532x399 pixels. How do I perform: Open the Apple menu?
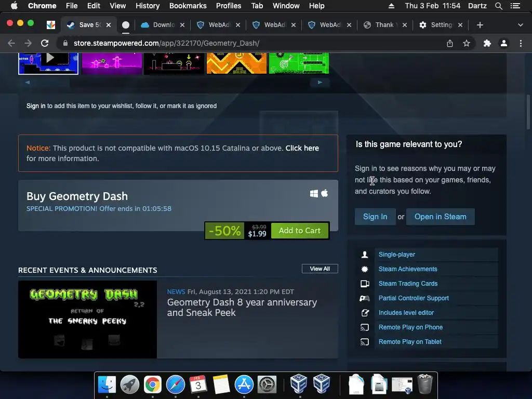(x=14, y=6)
